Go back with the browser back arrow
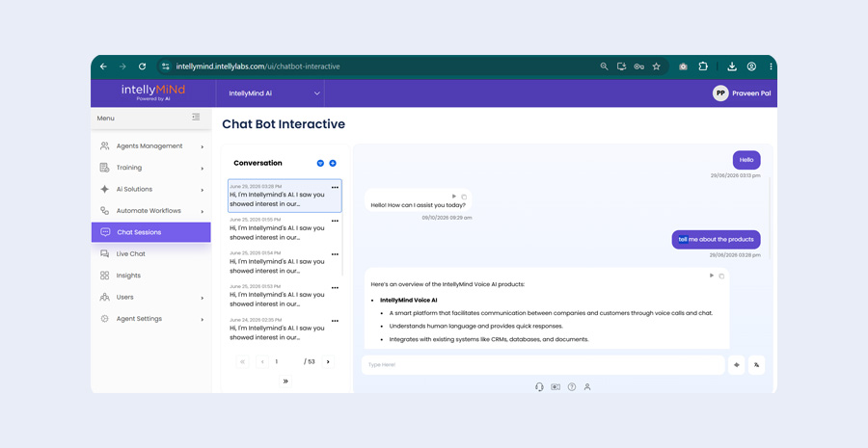The image size is (868, 448). (103, 66)
